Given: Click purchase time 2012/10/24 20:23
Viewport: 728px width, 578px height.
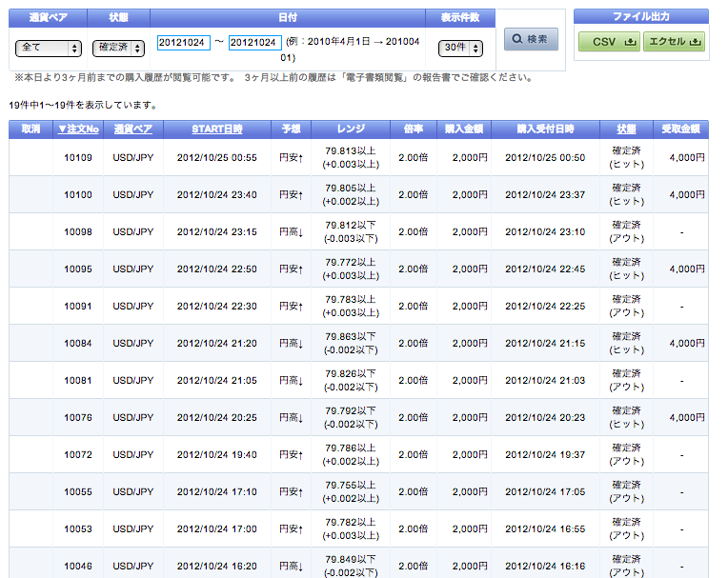Looking at the screenshot, I should click(545, 417).
